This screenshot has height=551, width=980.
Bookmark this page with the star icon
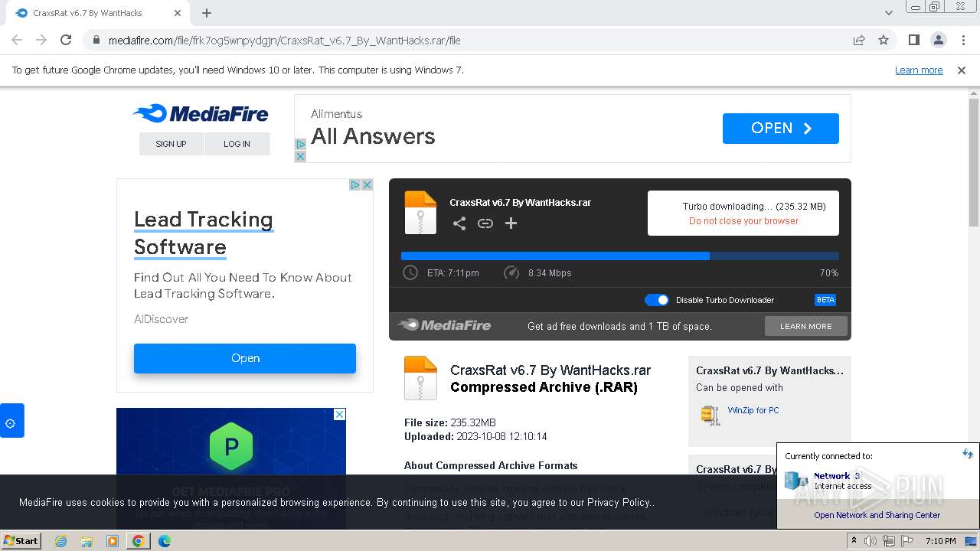884,40
